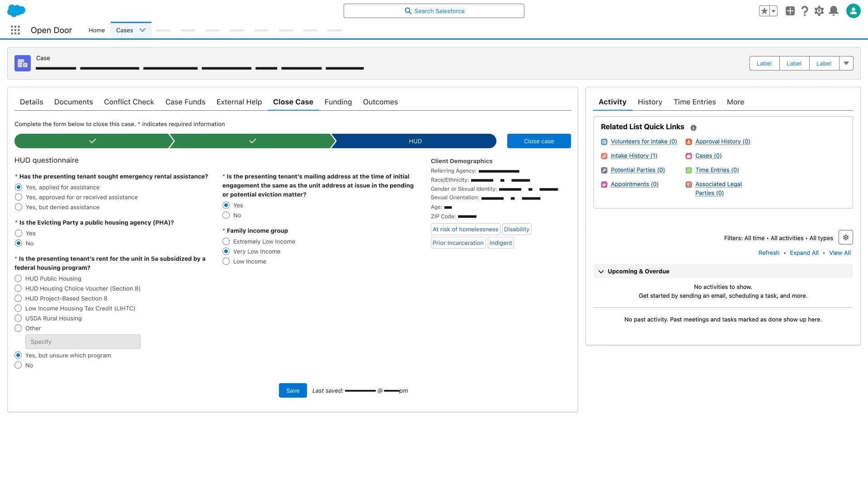868x488 pixels.
Task: Click the Associated Legal Parties icon
Action: click(x=689, y=184)
